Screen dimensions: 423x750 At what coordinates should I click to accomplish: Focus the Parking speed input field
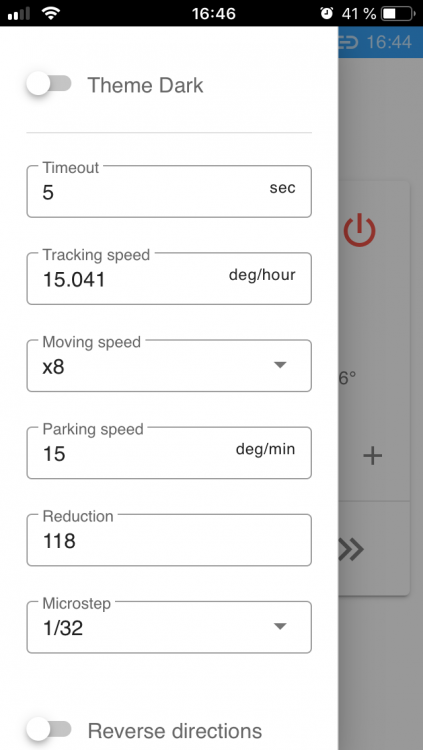click(x=169, y=452)
